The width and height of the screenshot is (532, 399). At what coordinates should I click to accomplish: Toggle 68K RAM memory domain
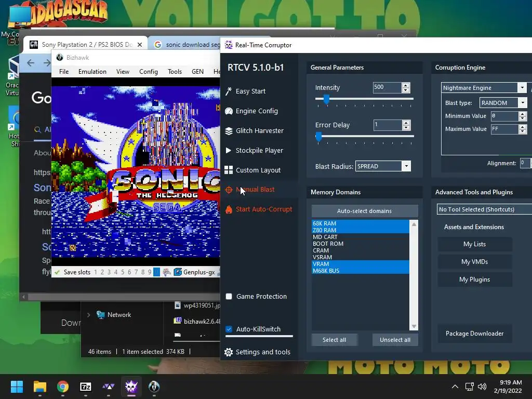pos(361,223)
